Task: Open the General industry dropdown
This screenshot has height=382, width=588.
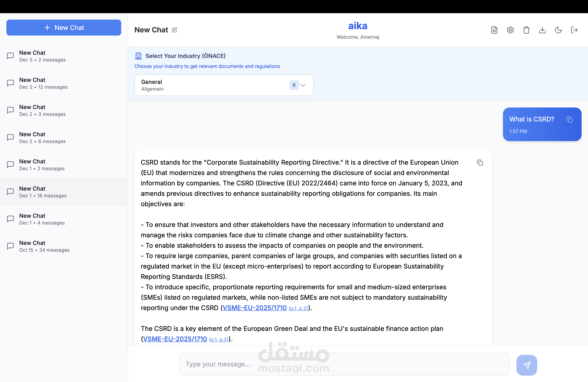Action: pos(224,85)
